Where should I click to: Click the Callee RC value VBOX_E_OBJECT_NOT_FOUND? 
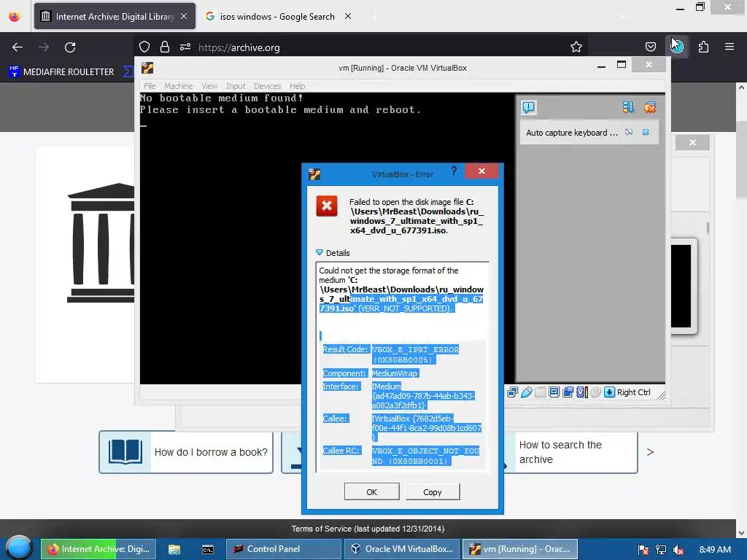pos(425,456)
